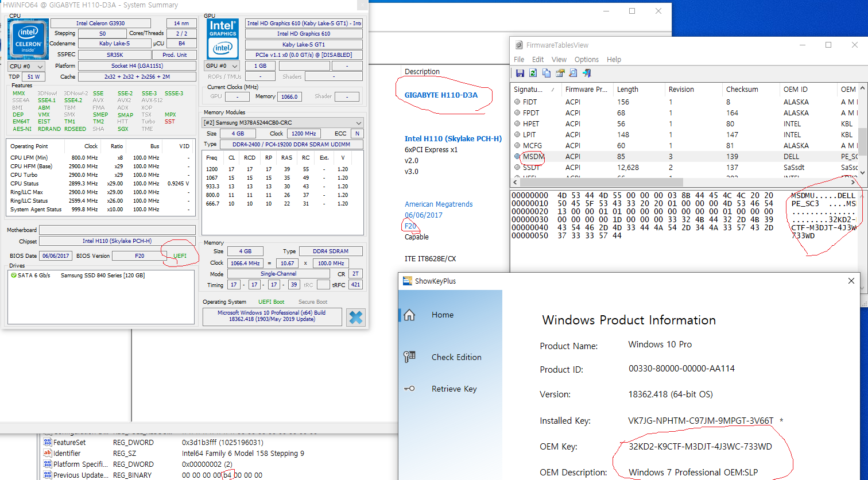868x480 pixels.
Task: Click the blue 06/06/2017 date link
Action: click(424, 215)
